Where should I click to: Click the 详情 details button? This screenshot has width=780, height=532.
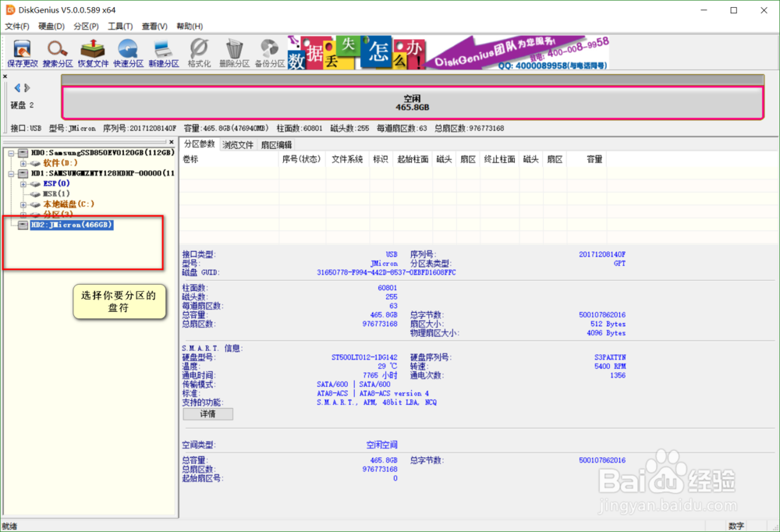(x=208, y=414)
